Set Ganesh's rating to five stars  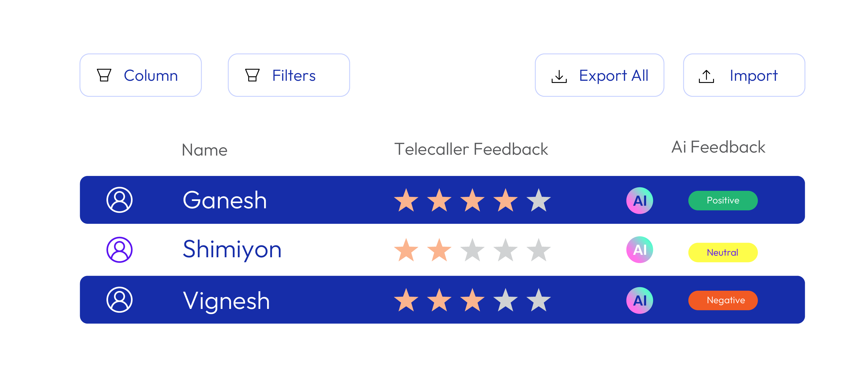tap(539, 200)
